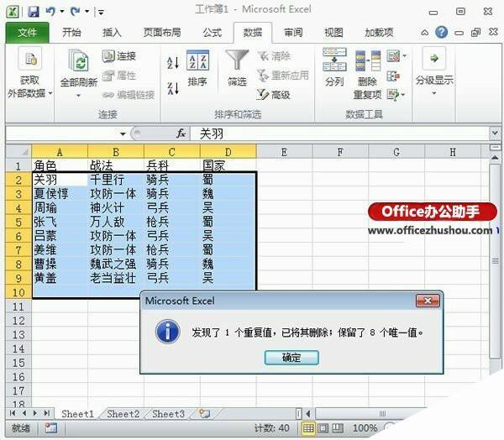
Task: Minimize the ribbon with the caret icon
Action: click(424, 33)
